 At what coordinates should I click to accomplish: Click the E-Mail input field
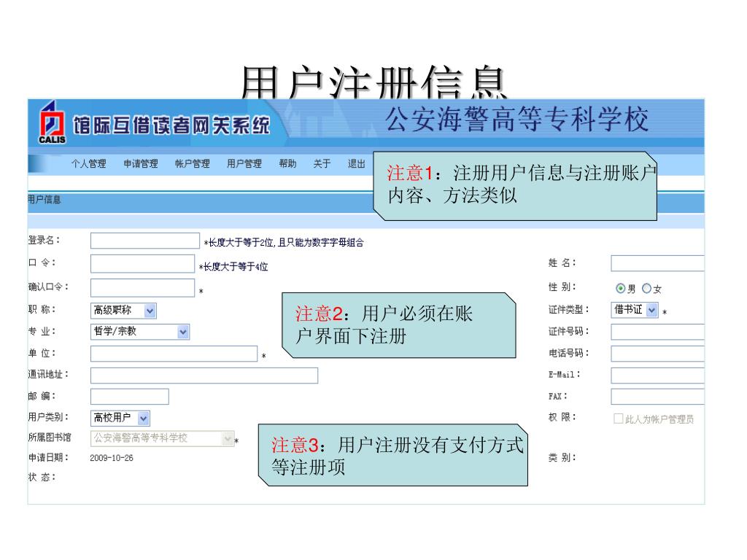[657, 376]
